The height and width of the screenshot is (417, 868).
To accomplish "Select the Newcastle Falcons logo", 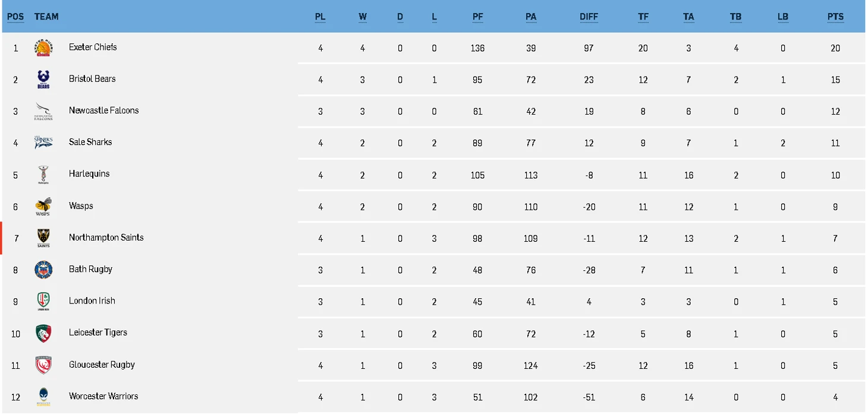I will point(43,111).
